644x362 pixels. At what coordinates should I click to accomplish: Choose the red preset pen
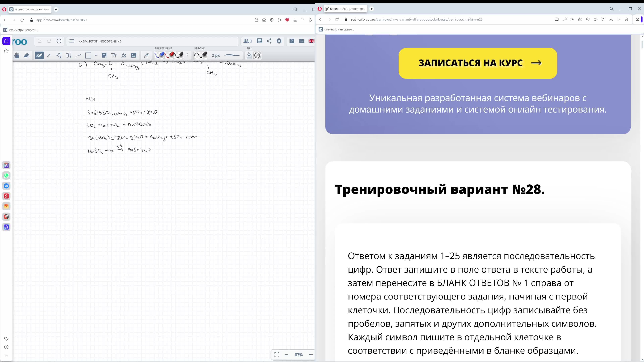[169, 55]
